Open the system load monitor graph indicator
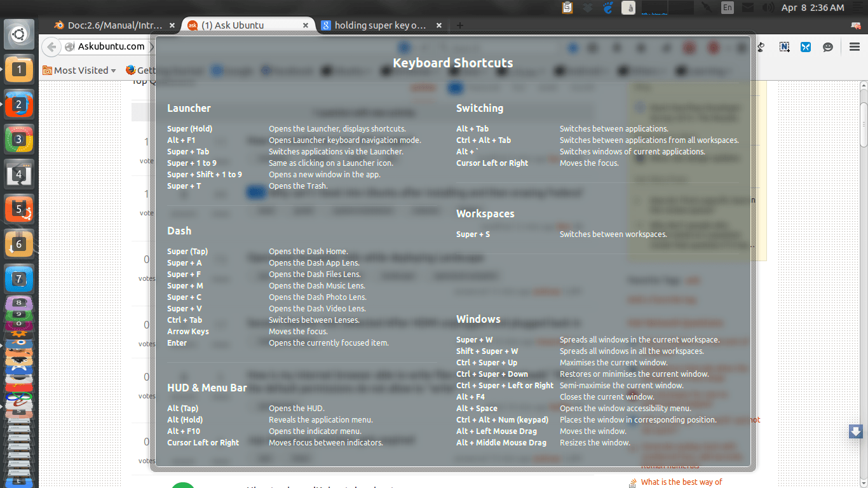The width and height of the screenshot is (868, 488). coord(667,8)
